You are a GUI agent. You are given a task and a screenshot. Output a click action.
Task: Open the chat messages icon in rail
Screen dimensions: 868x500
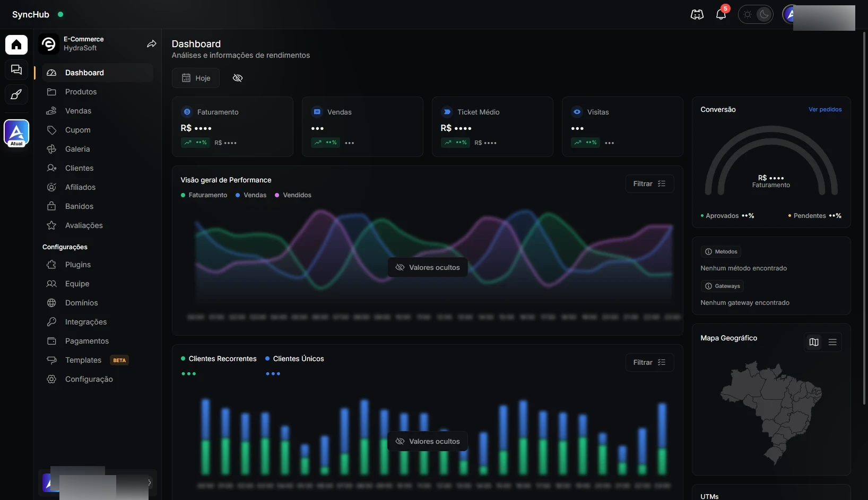click(16, 69)
